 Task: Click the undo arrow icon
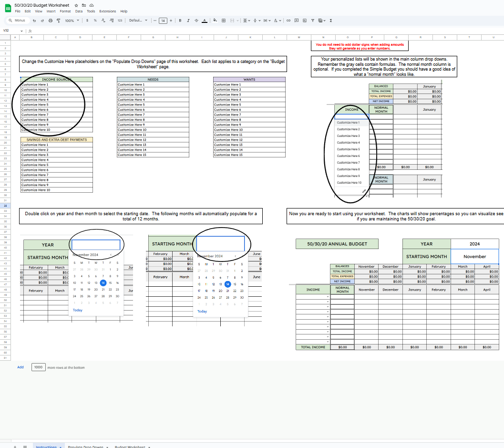click(x=35, y=21)
